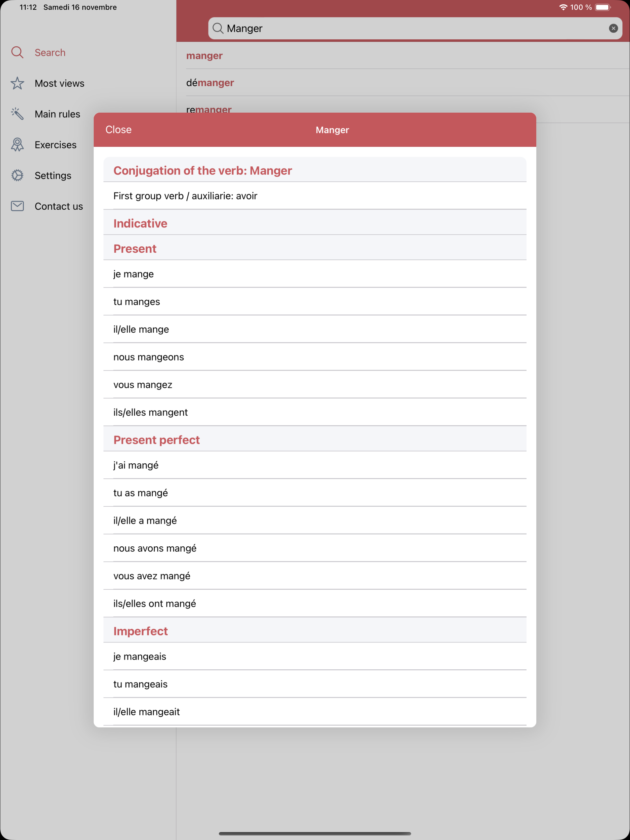Click the Search magnifier icon in sidebar

click(17, 52)
